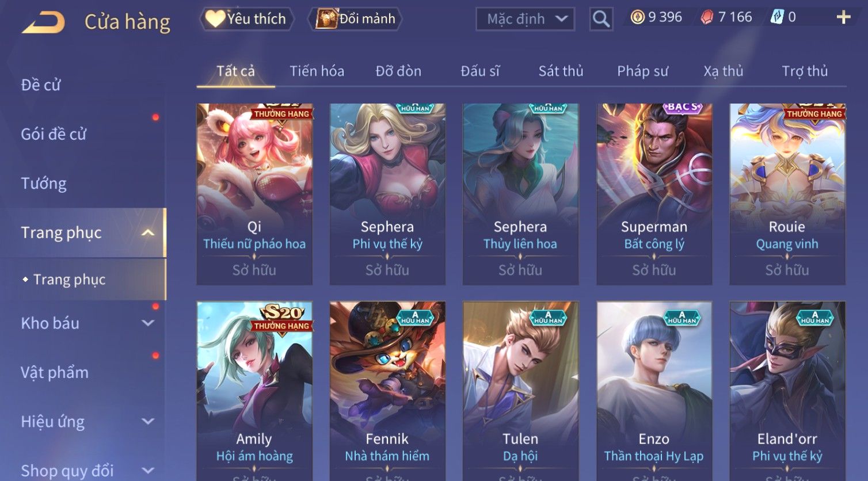
Task: Tap the golden back arrow icon
Action: tap(43, 22)
